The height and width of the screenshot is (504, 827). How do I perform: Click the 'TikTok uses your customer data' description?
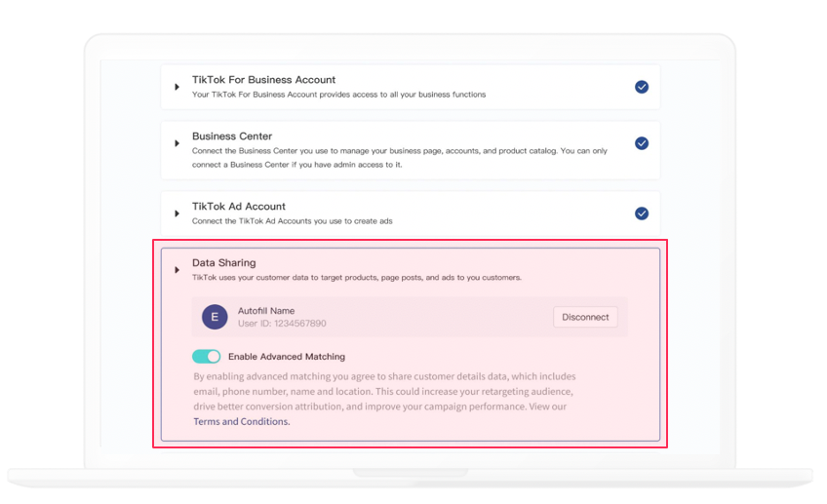(357, 277)
